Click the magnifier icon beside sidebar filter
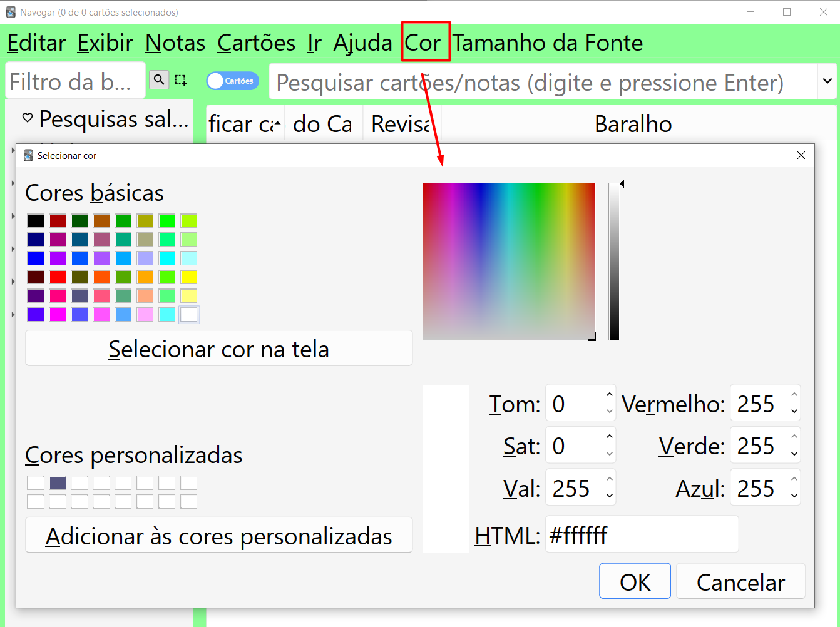The image size is (840, 627). (159, 79)
